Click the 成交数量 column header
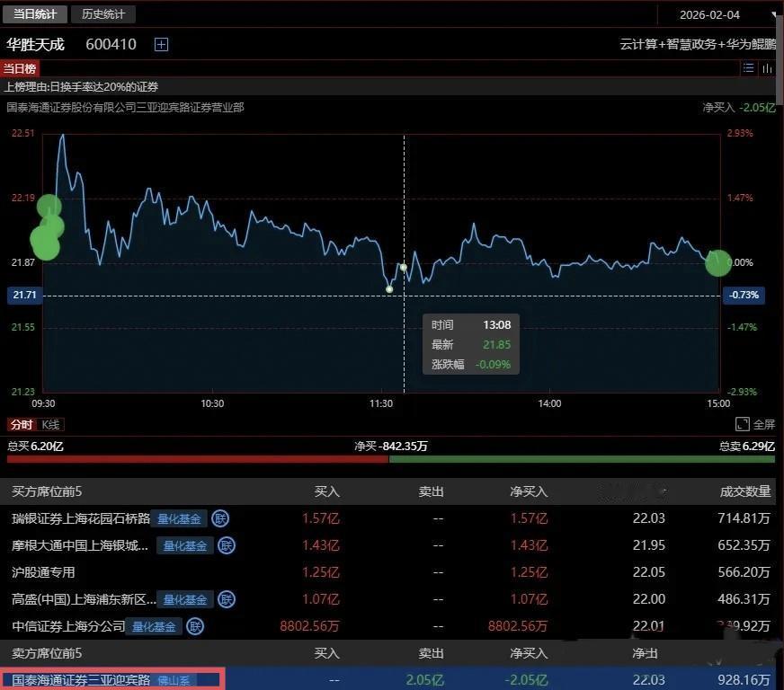The height and width of the screenshot is (690, 784). 745,491
